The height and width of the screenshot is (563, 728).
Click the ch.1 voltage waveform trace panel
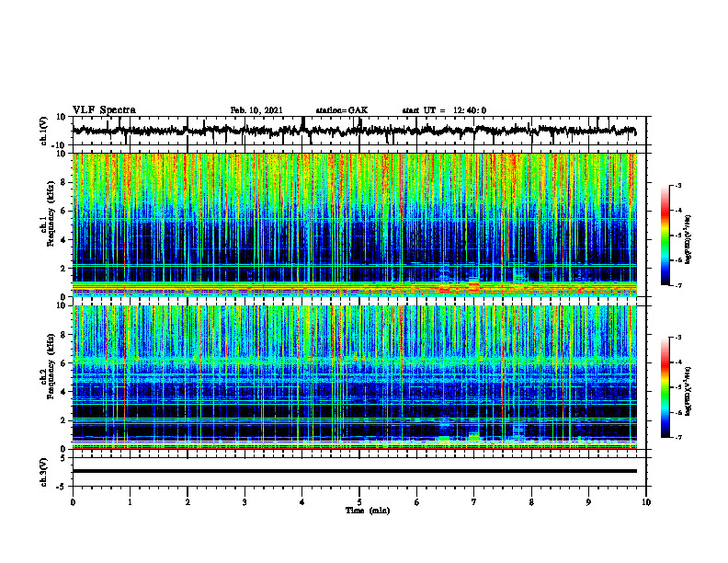(359, 131)
